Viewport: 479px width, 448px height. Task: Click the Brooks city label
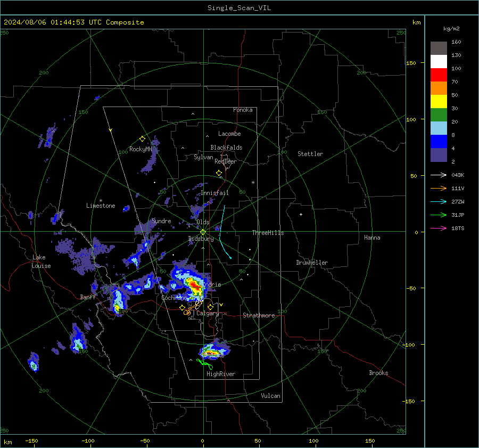point(378,373)
